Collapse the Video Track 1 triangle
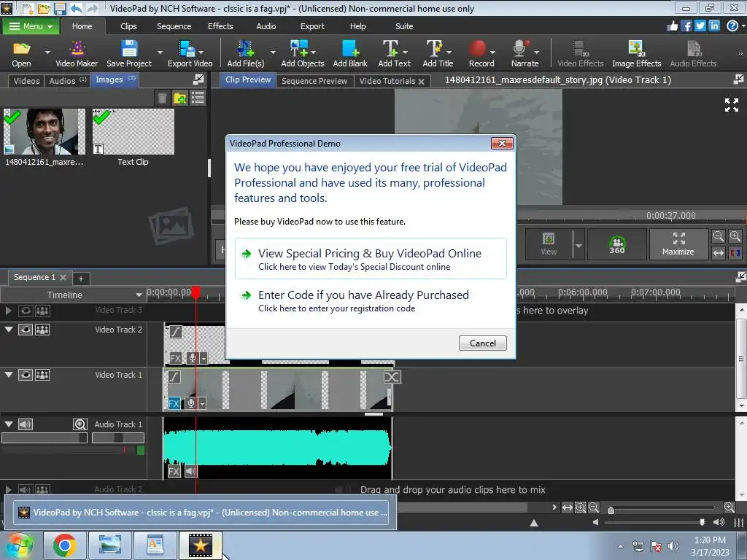This screenshot has height=560, width=747. point(9,374)
